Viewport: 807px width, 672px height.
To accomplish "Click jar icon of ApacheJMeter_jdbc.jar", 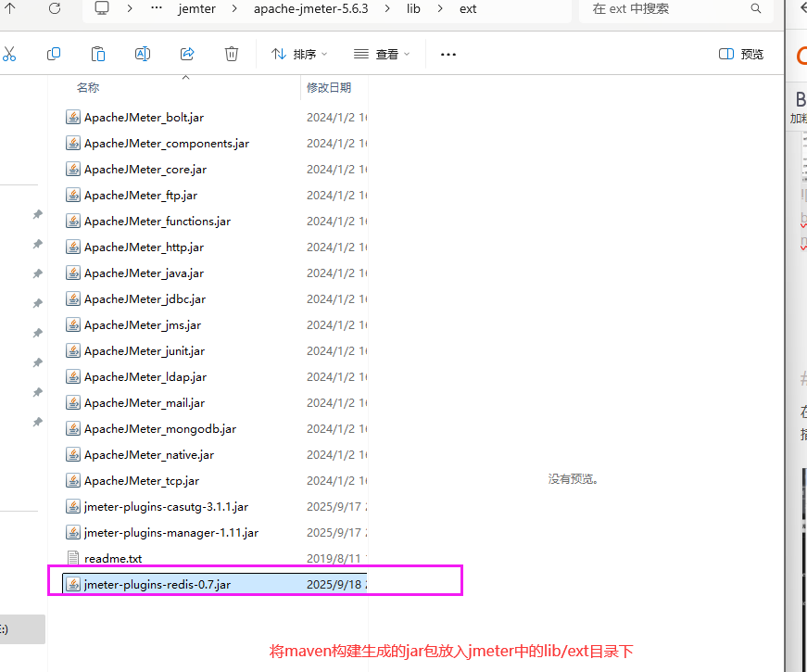I will click(73, 299).
